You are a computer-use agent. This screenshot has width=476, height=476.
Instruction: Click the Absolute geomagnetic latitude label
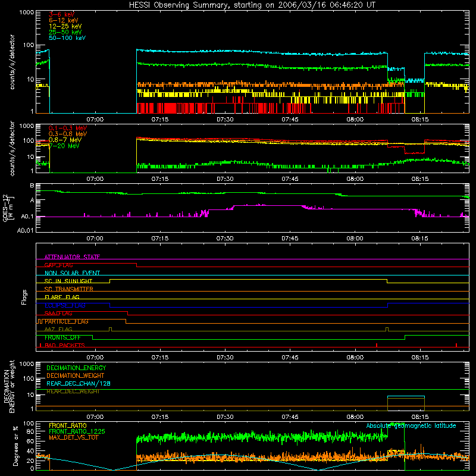click(x=411, y=425)
